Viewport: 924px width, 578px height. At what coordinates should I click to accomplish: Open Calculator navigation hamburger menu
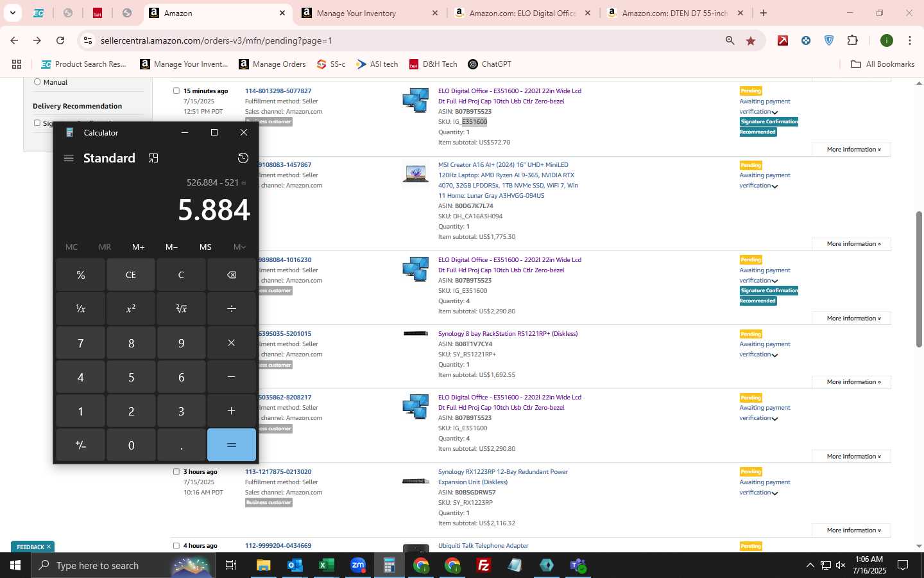(69, 158)
